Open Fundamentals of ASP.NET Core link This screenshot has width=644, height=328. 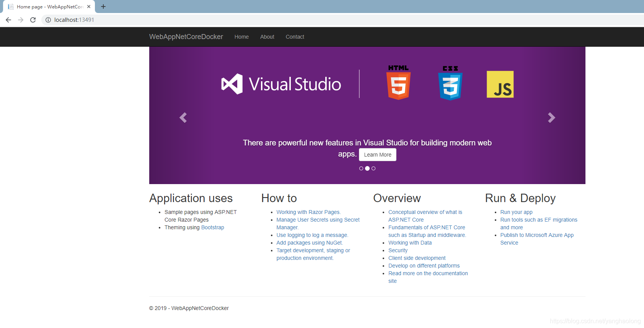pyautogui.click(x=427, y=231)
